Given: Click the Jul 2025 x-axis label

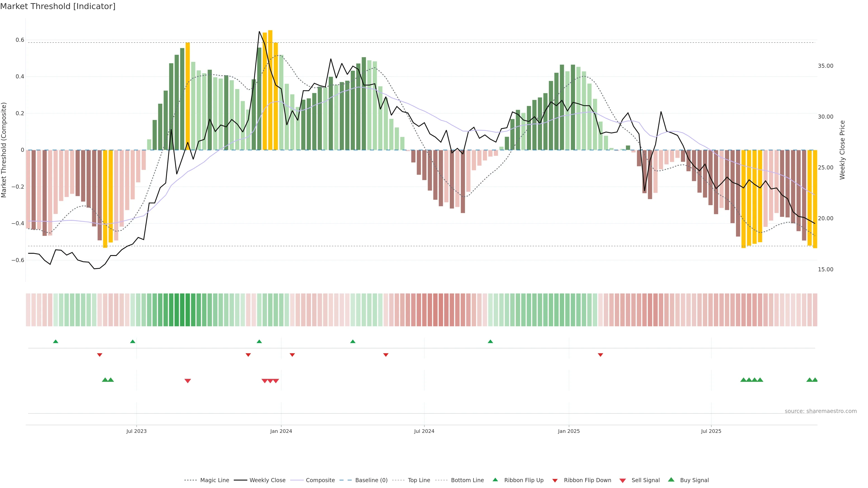Looking at the screenshot, I should [x=711, y=431].
